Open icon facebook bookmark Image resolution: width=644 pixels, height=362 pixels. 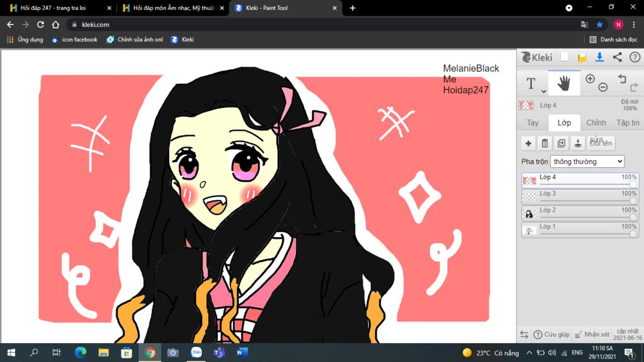click(74, 40)
